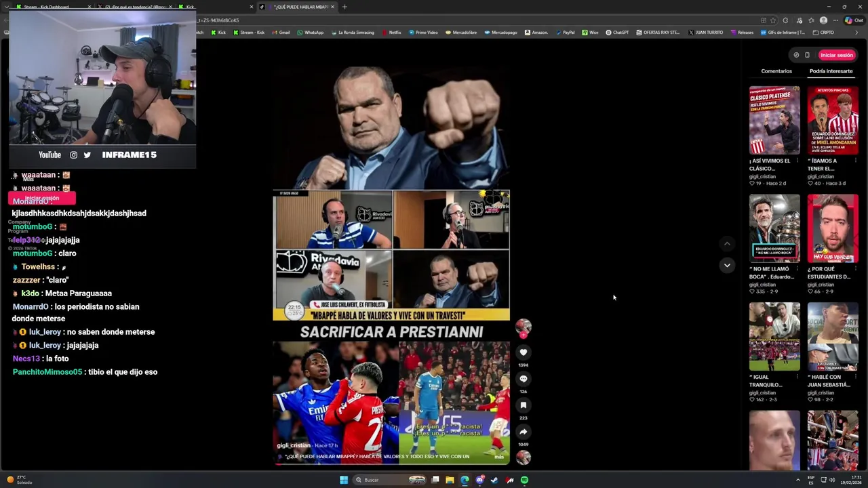Click chat message 'Metaa Paraguaaaa' by k3do

click(79, 293)
